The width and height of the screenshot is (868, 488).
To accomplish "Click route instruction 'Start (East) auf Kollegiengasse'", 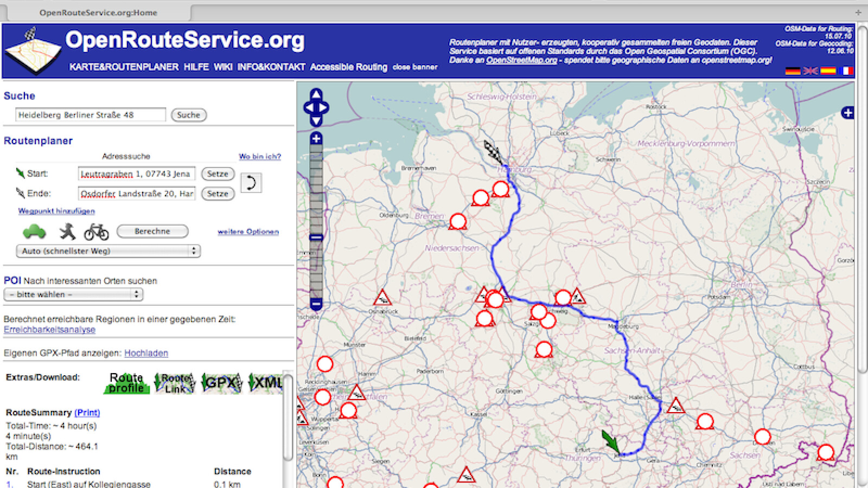I will point(89,484).
